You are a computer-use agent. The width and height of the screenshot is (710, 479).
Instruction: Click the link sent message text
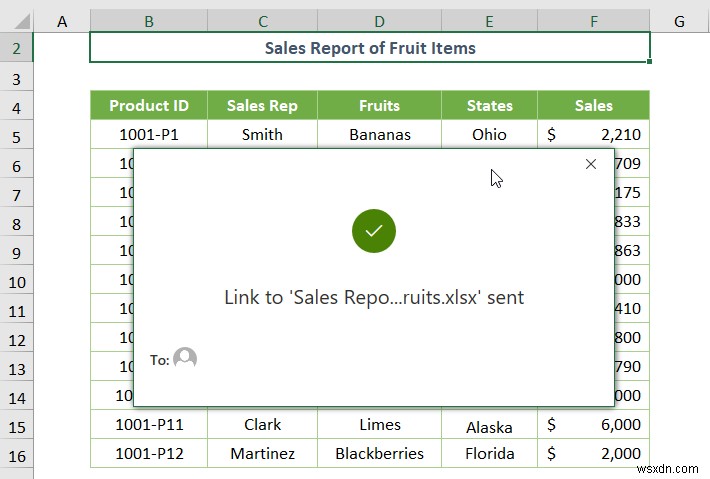tap(374, 297)
